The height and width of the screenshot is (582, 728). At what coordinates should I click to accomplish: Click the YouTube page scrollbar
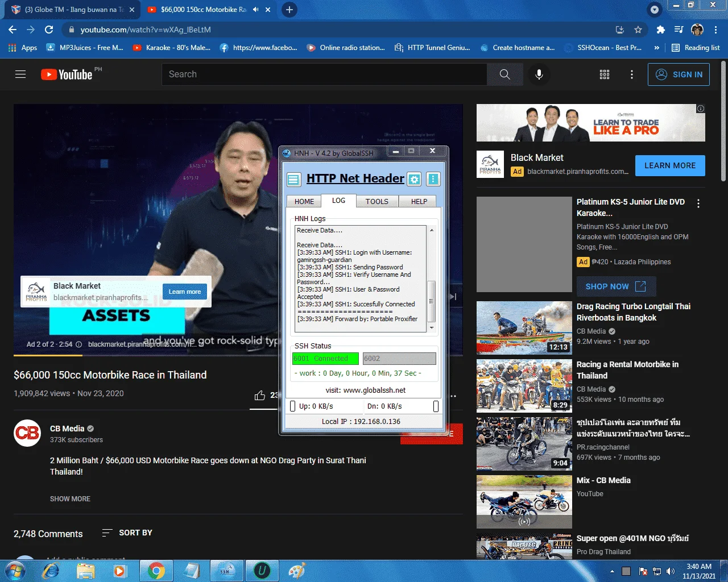pyautogui.click(x=723, y=120)
